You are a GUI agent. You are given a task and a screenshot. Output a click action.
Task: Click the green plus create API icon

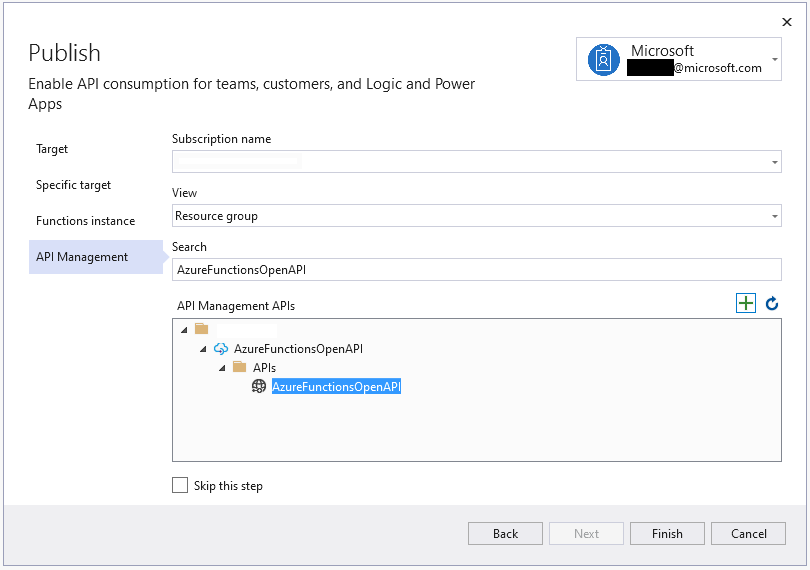(x=745, y=304)
